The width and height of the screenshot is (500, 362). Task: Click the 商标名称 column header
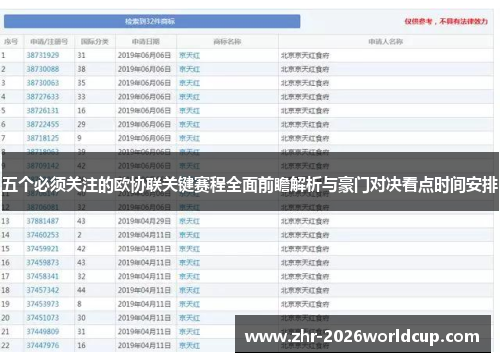(x=227, y=42)
